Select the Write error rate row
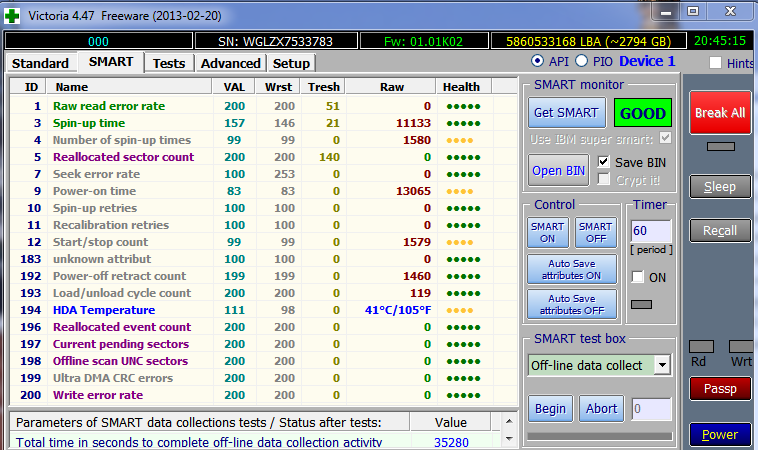Viewport: 758px width, 450px height. [x=263, y=395]
